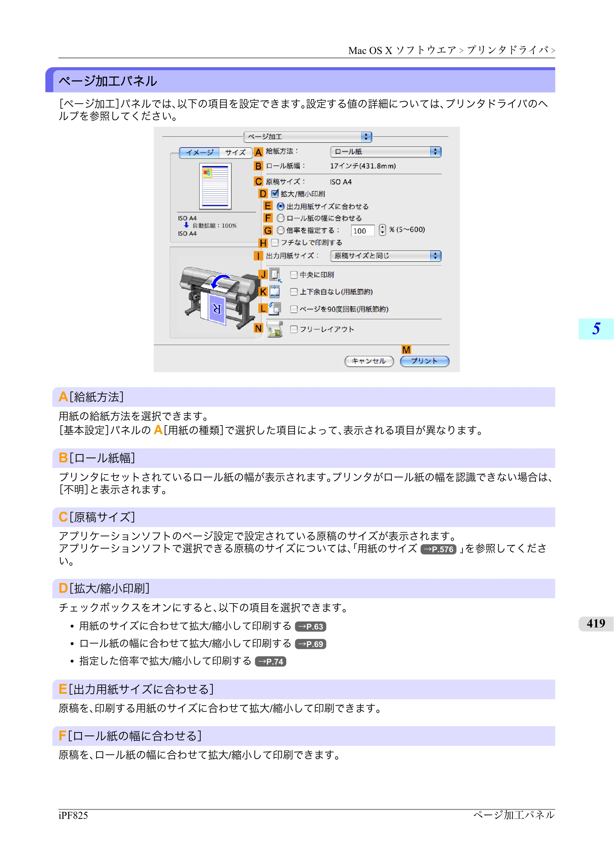Click the magnification value field showing 100
The height and width of the screenshot is (868, 614).
[363, 231]
